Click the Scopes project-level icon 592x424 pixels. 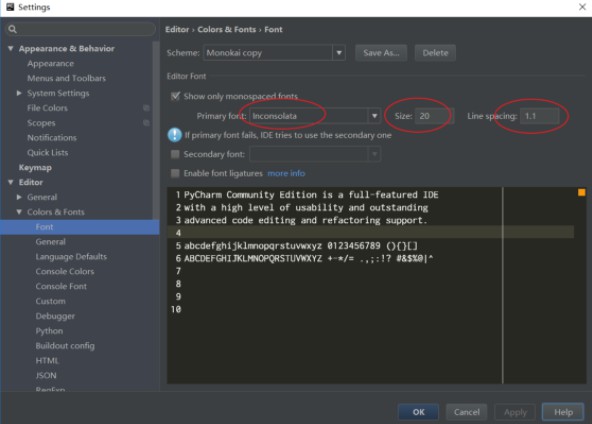click(x=146, y=123)
